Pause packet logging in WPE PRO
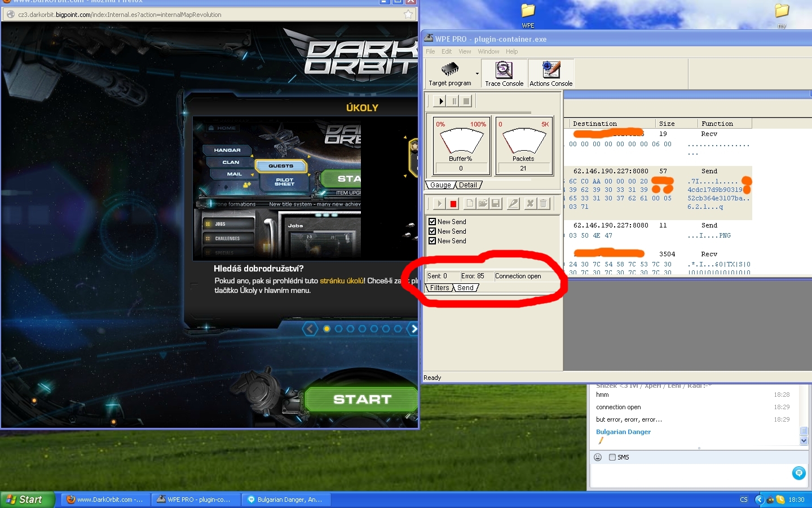This screenshot has width=812, height=508. tap(454, 101)
